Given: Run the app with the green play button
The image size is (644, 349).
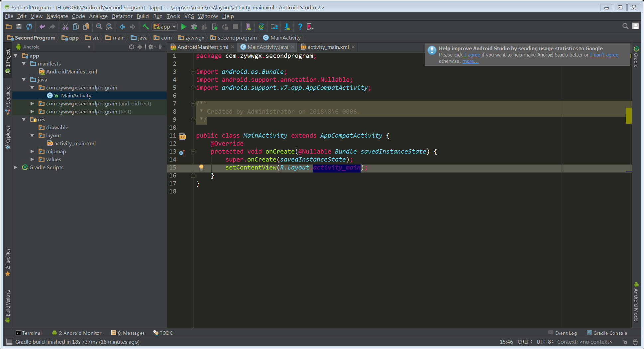Looking at the screenshot, I should click(184, 27).
